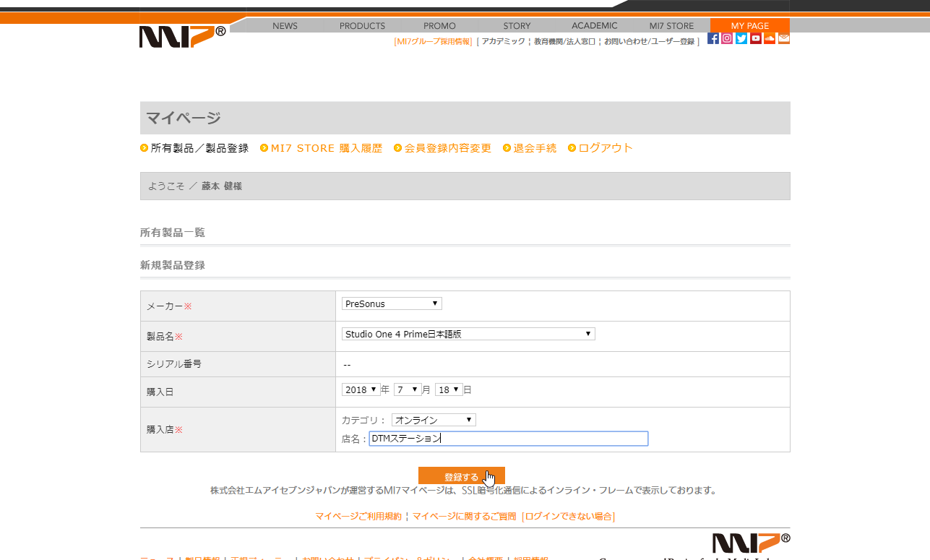Click the マイページ page heading
Image resolution: width=930 pixels, height=560 pixels.
(x=184, y=118)
